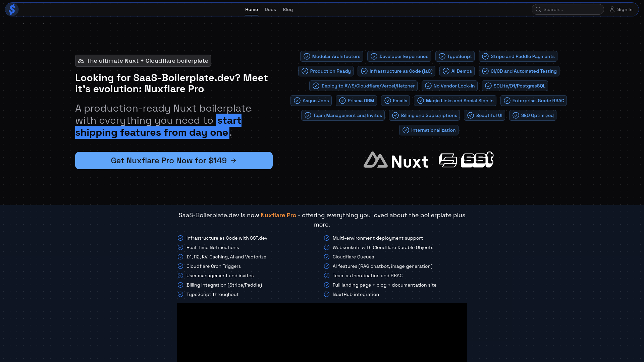
Task: Click the black video player area
Action: tap(322, 333)
